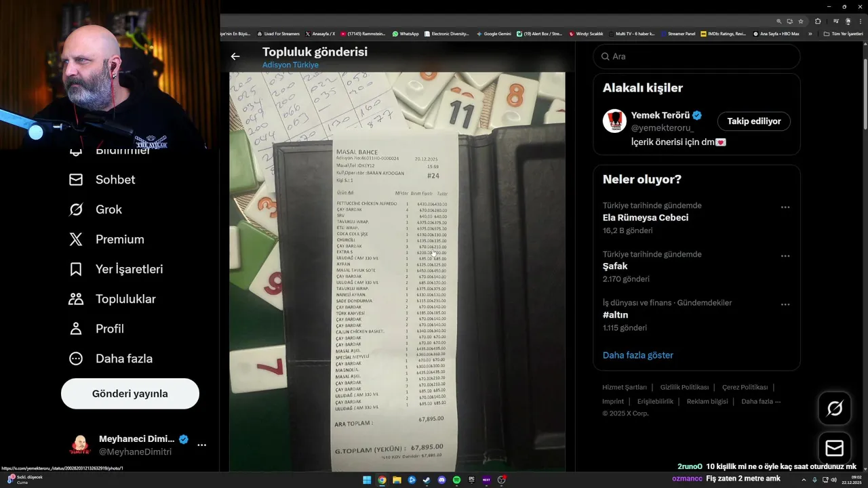
Task: Click the Takip ediliyor button
Action: pyautogui.click(x=754, y=121)
